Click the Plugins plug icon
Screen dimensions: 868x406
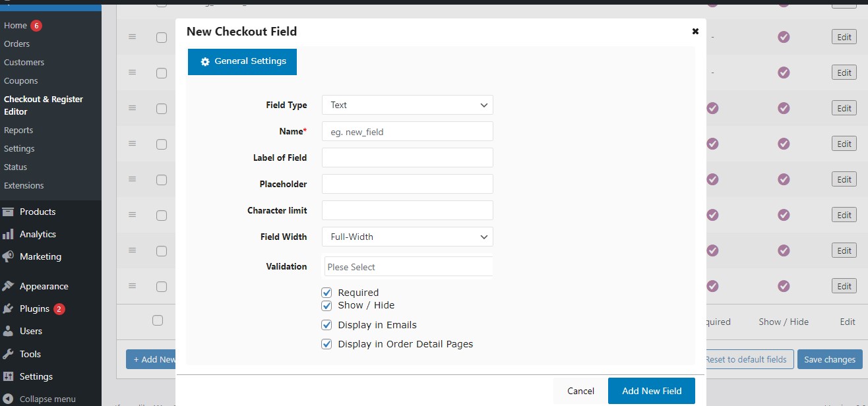tap(8, 308)
